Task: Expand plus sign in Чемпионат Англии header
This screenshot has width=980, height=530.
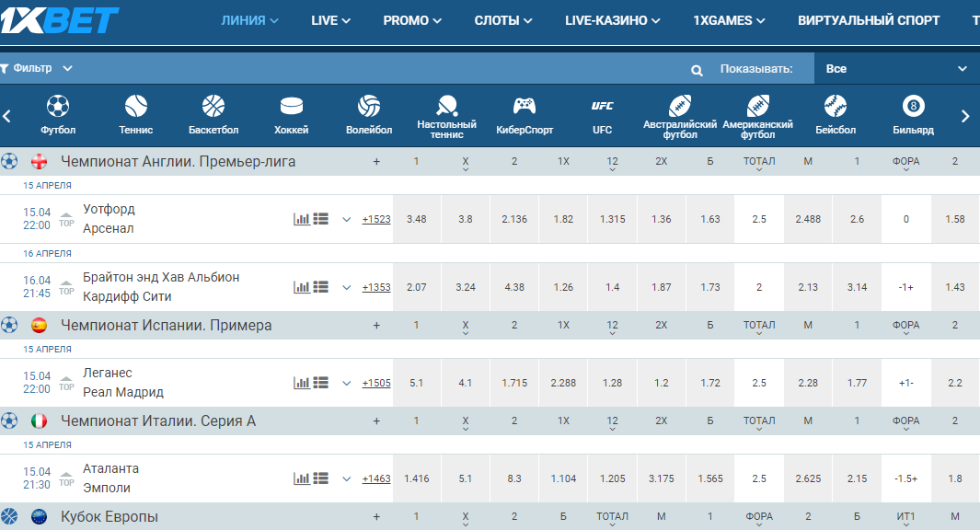Action: pos(376,162)
